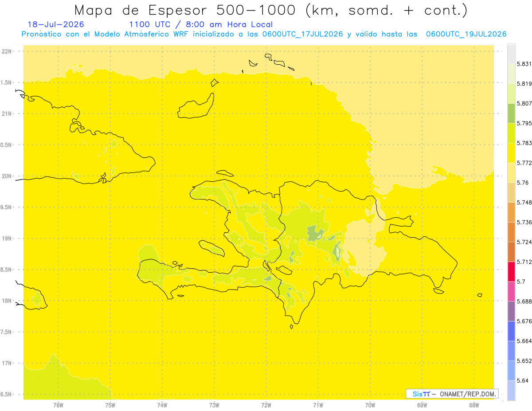Click the latitude axis label '19N'
The image size is (532, 411).
8,239
